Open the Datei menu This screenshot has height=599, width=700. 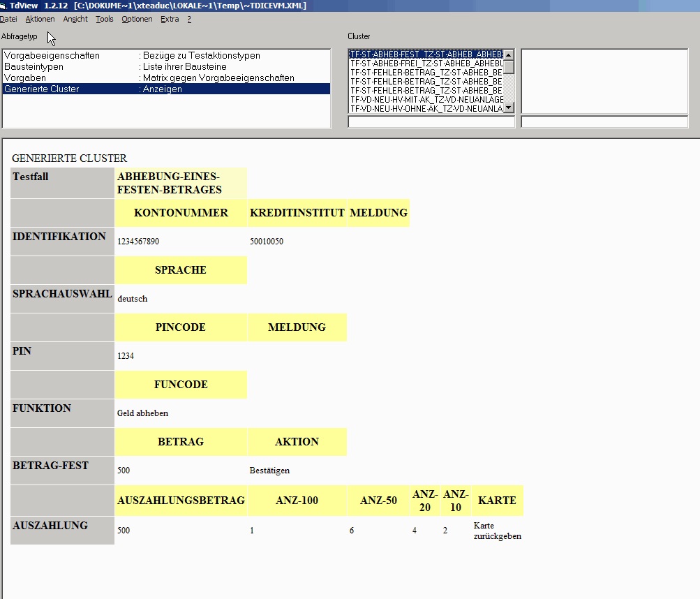pyautogui.click(x=8, y=20)
